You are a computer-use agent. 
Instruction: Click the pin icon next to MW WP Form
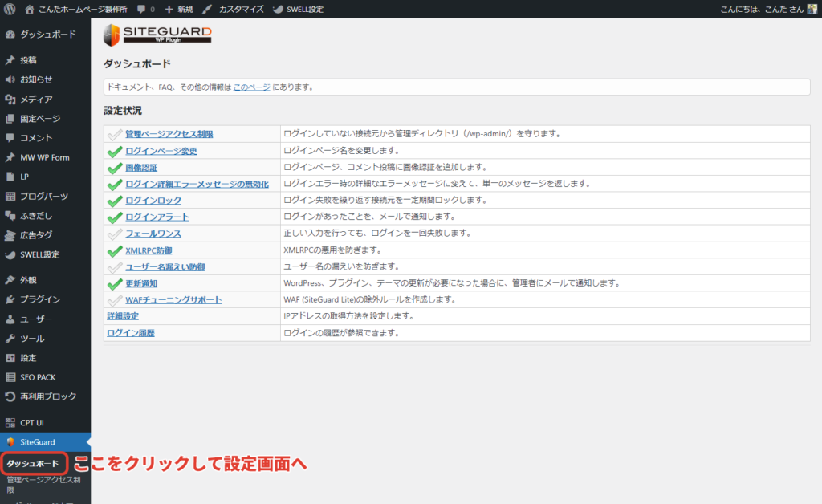tap(10, 157)
